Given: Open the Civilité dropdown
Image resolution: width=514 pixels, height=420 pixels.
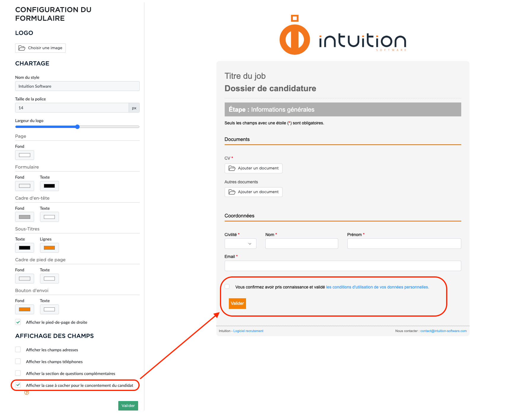Looking at the screenshot, I should [x=240, y=244].
